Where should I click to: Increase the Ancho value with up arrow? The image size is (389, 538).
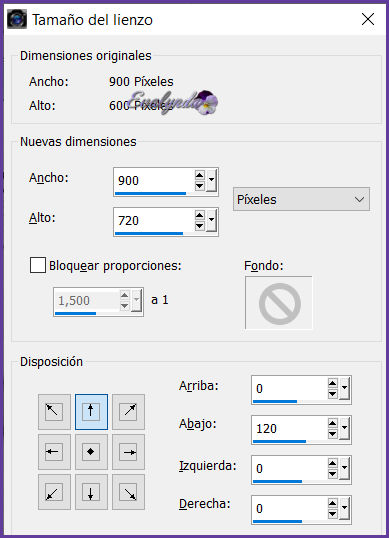point(200,175)
